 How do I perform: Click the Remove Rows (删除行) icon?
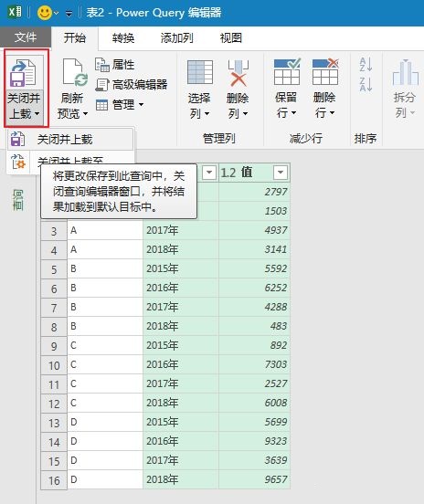(325, 71)
